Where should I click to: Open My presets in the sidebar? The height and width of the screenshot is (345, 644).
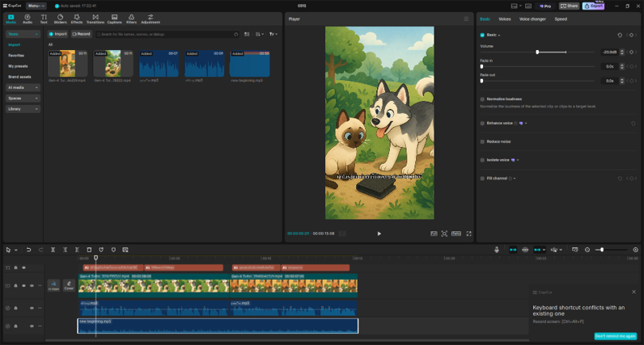pyautogui.click(x=18, y=66)
